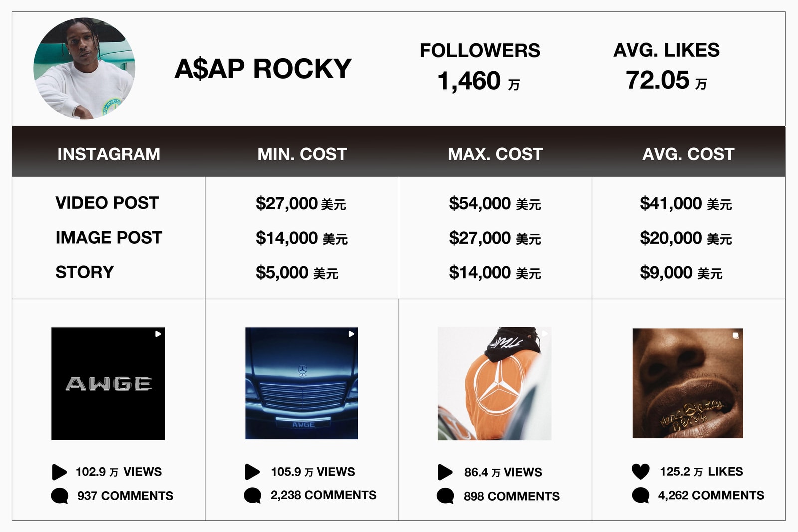Image resolution: width=798 pixels, height=532 pixels.
Task: Open the orange Mercedes shirt post thumbnail
Action: click(x=495, y=383)
